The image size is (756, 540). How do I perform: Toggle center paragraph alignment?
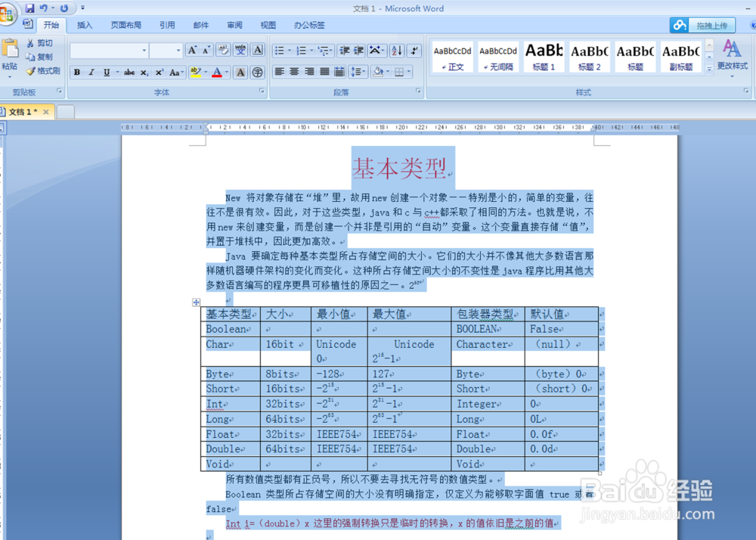293,72
